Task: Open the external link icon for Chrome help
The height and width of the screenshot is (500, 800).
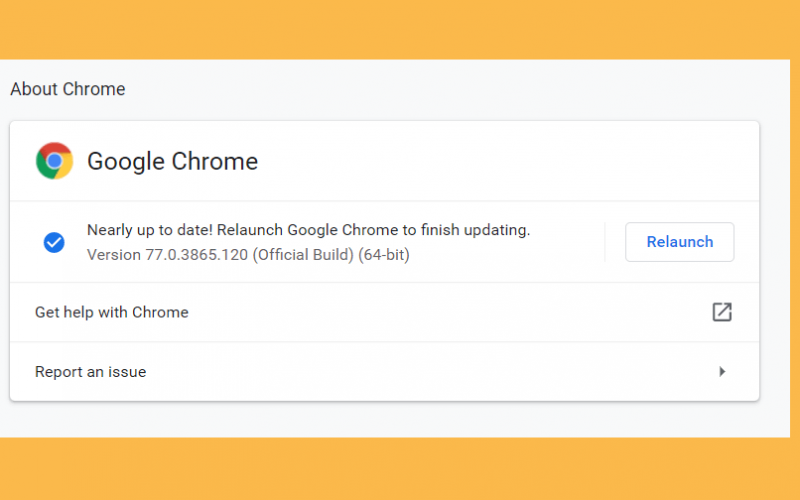Action: click(722, 312)
